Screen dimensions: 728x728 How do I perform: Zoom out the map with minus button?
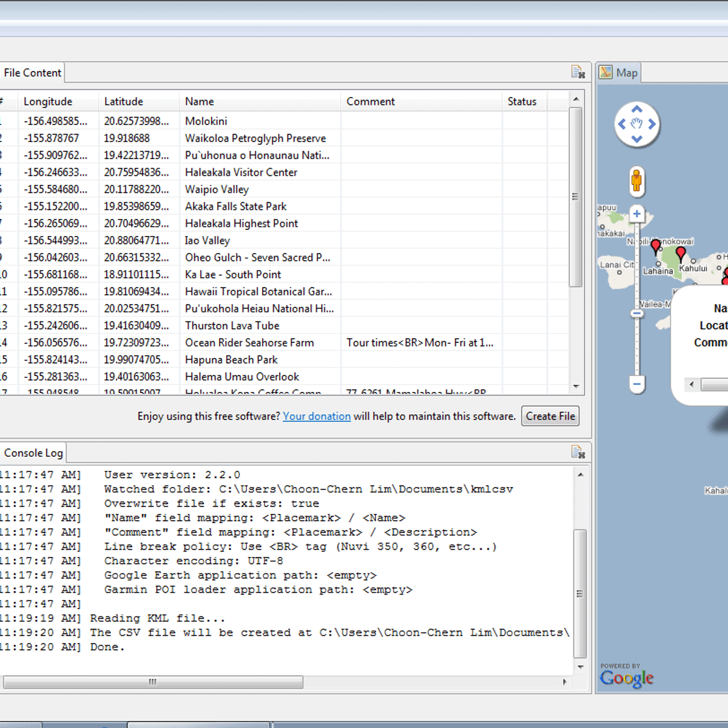636,384
